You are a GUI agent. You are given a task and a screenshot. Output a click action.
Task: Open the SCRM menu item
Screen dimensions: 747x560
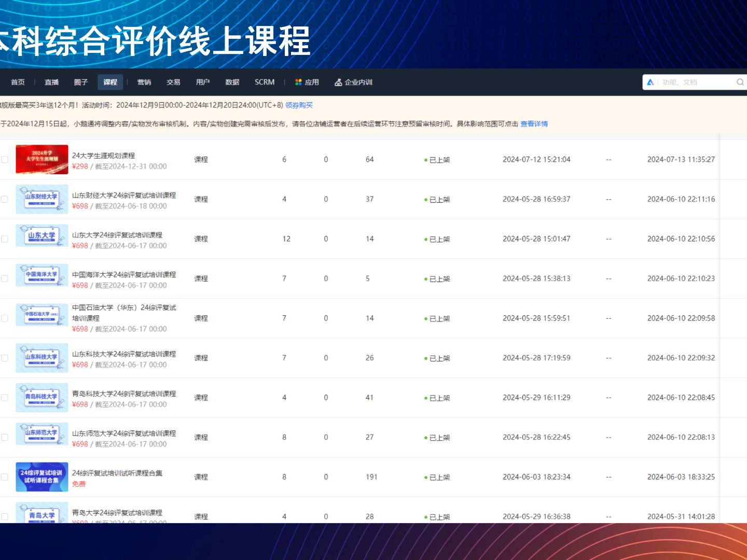265,82
